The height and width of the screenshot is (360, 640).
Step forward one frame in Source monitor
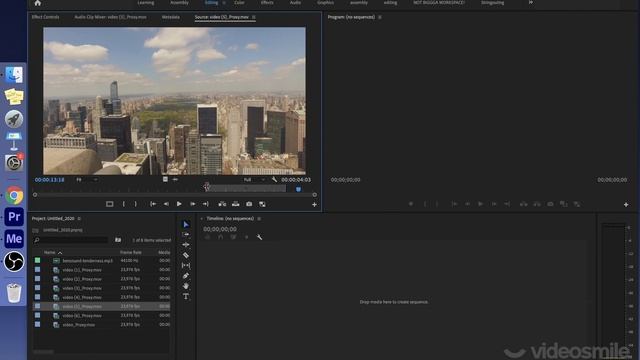192,204
